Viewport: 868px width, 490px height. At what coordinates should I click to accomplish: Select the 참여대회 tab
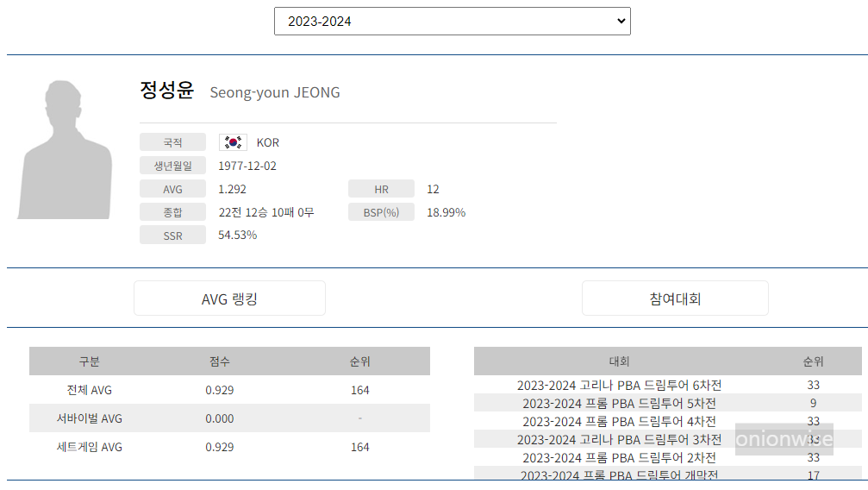(x=675, y=298)
